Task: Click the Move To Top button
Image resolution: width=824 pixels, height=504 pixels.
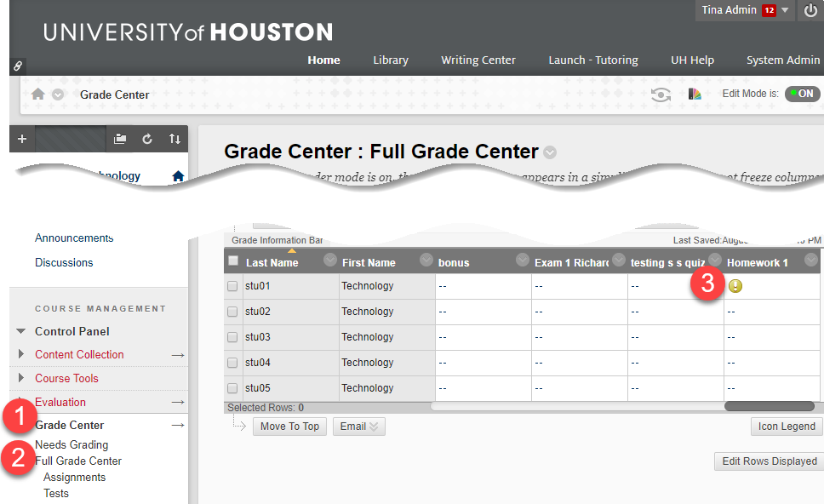Action: [x=289, y=427]
